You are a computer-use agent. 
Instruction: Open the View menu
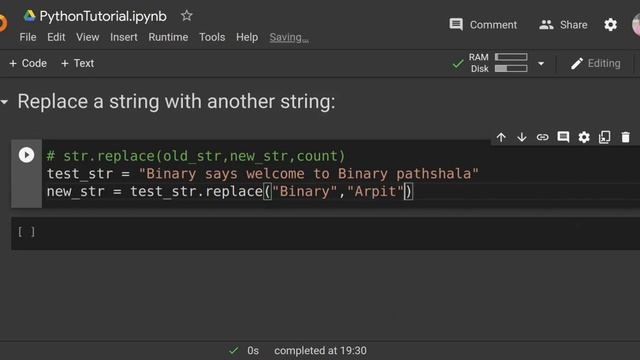(x=87, y=37)
